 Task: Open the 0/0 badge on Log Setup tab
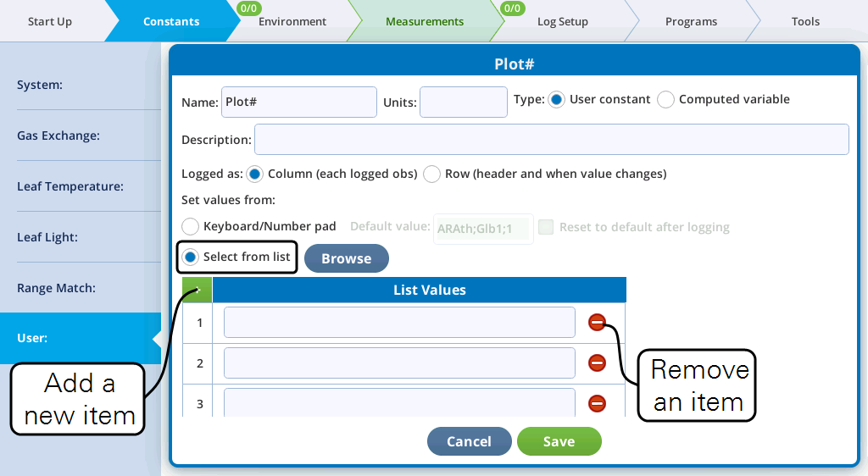click(x=512, y=8)
